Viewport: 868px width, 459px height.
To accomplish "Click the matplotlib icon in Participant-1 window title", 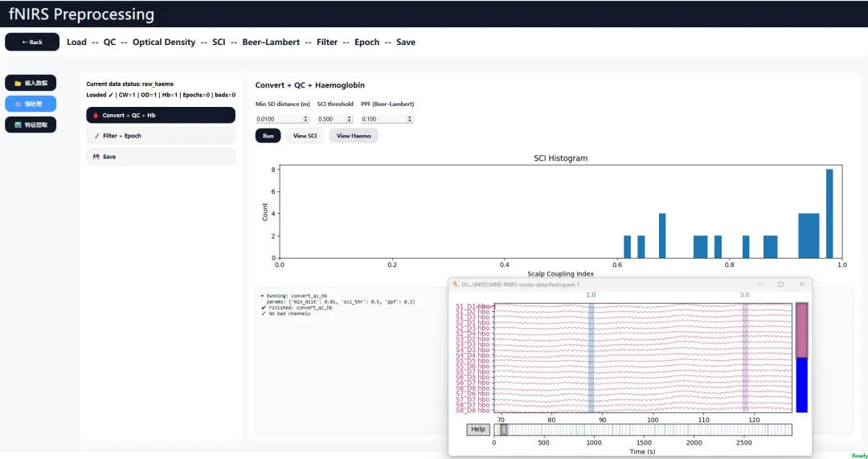I will tap(456, 285).
